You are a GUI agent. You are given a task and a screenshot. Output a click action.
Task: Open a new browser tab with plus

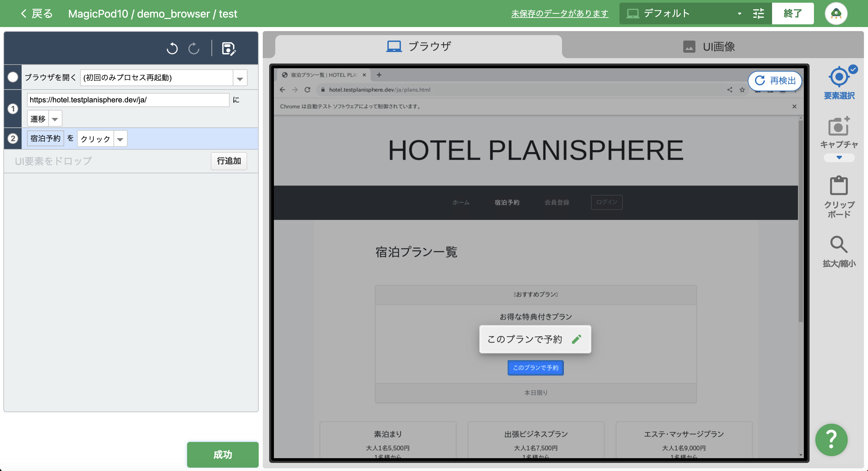coord(379,75)
